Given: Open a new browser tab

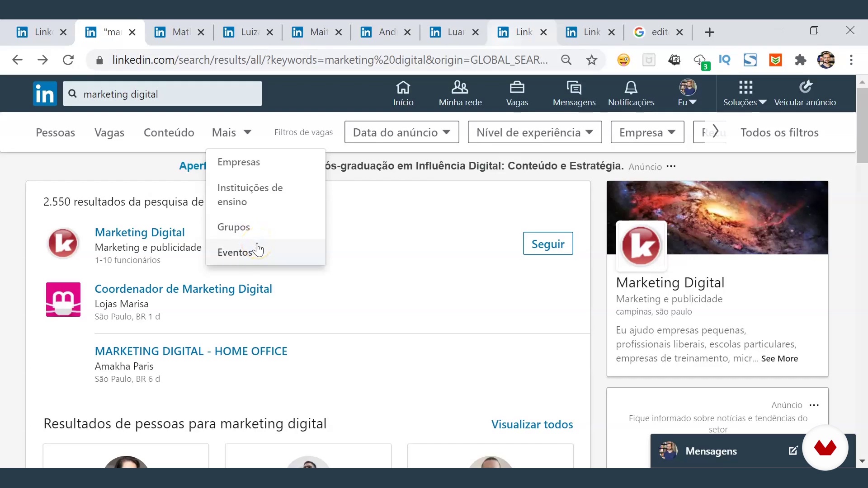Looking at the screenshot, I should [x=709, y=32].
